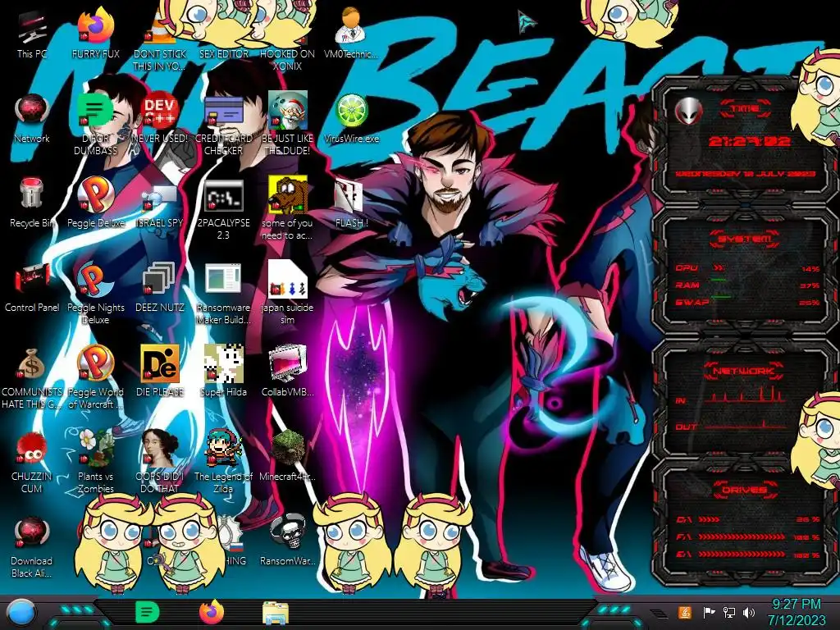The image size is (840, 630).
Task: Launch Firefox from the taskbar
Action: coord(212,612)
